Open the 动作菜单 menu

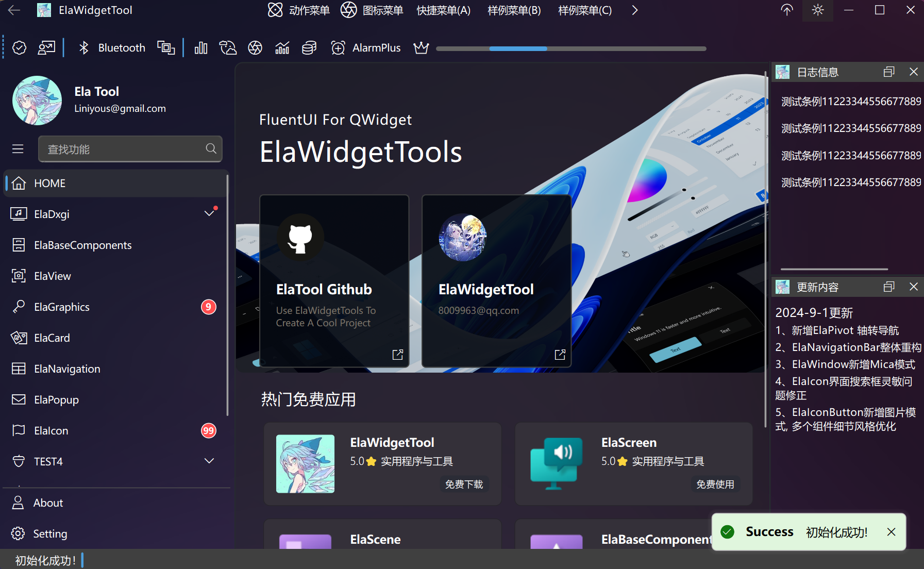[x=299, y=10]
